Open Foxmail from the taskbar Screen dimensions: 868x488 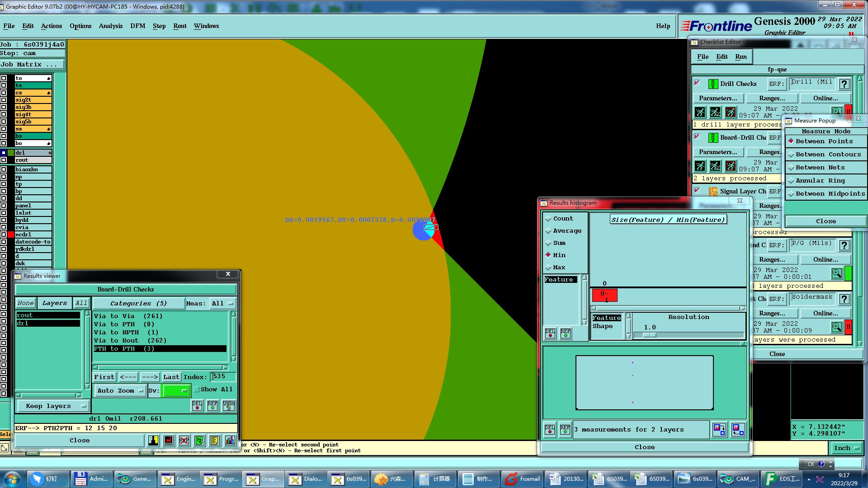pyautogui.click(x=523, y=479)
